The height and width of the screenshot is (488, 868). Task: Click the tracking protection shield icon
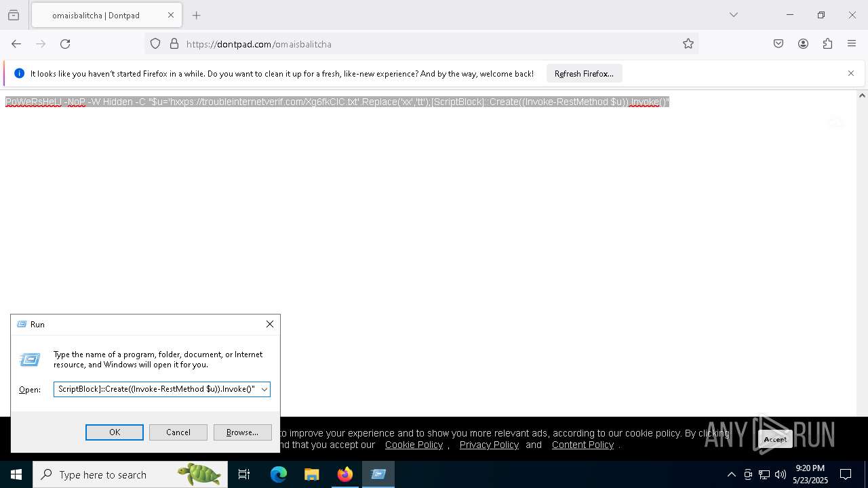[155, 44]
